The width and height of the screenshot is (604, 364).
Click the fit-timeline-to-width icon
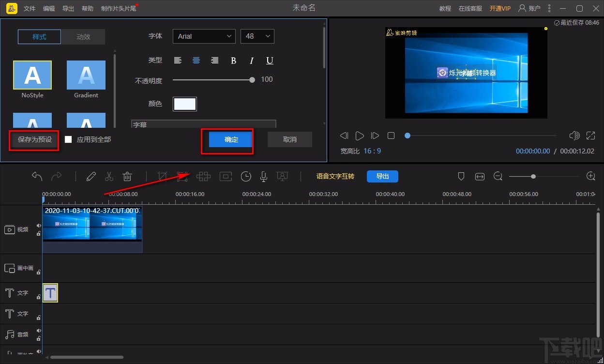tap(480, 177)
